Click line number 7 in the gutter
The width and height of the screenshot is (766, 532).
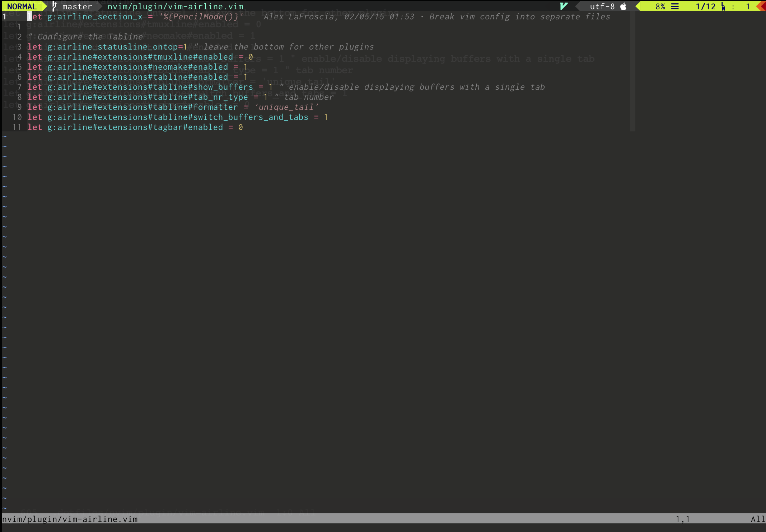point(19,87)
